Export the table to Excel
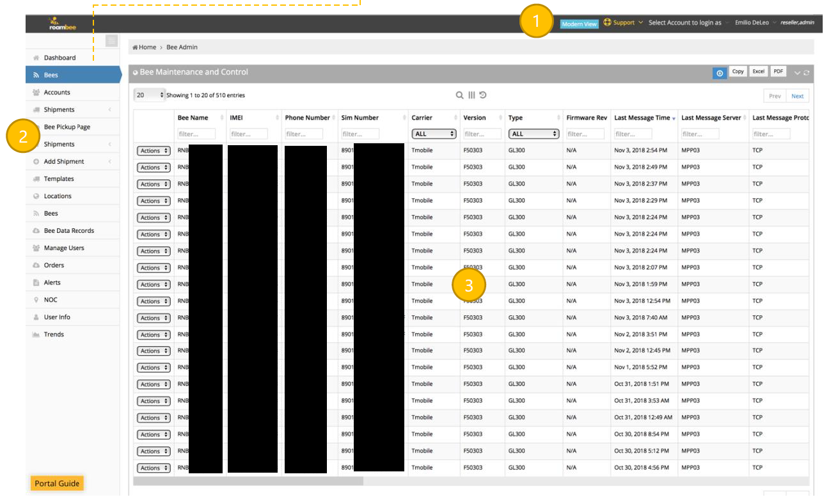The image size is (831, 504). 758,71
